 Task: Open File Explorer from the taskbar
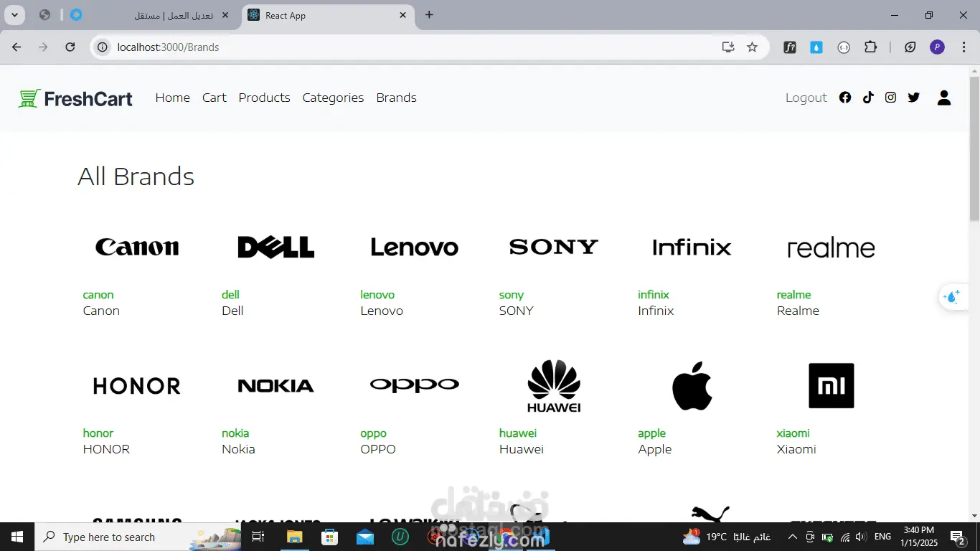(294, 537)
